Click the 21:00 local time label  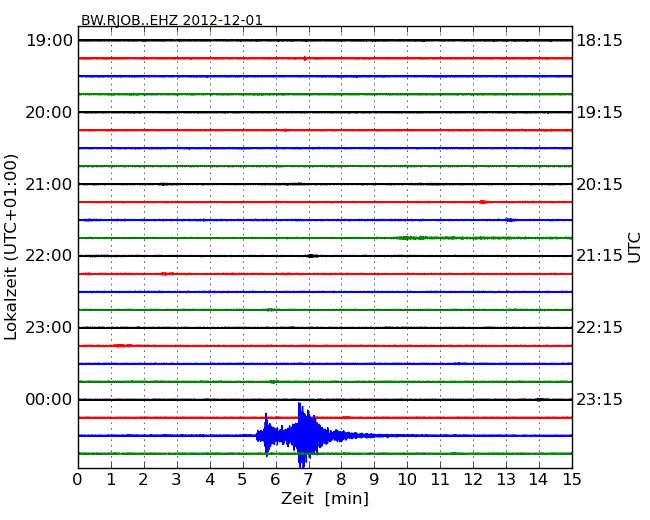click(49, 184)
